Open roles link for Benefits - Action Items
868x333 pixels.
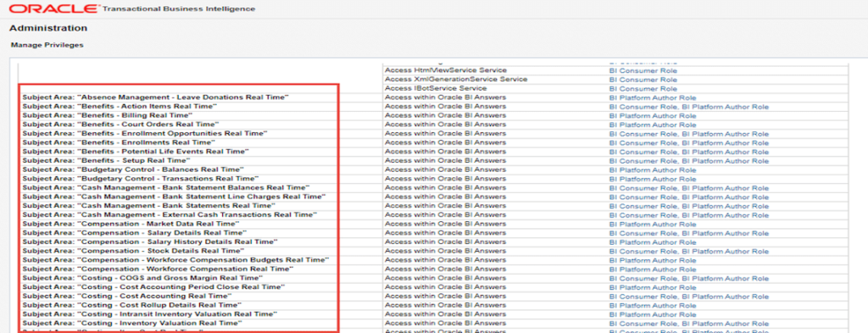(688, 106)
